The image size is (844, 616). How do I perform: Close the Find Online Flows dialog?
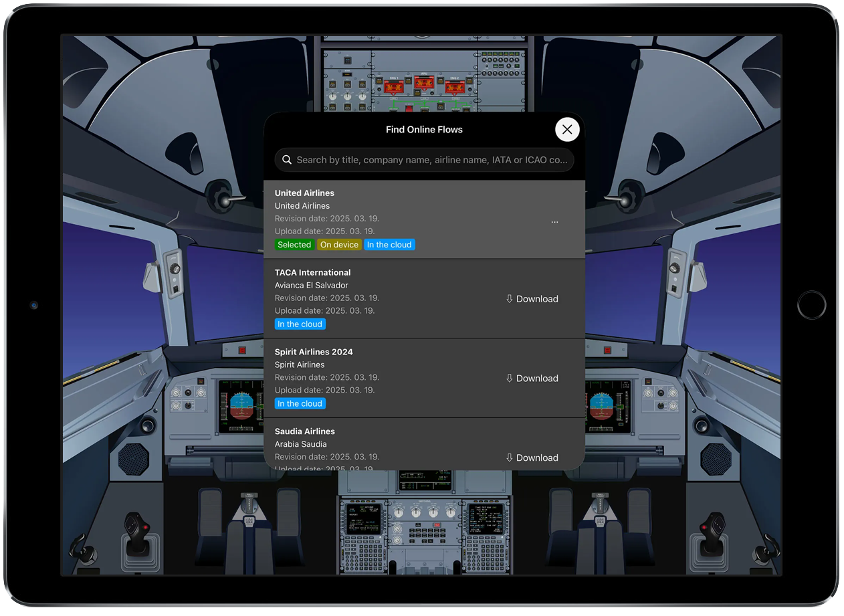coord(567,130)
